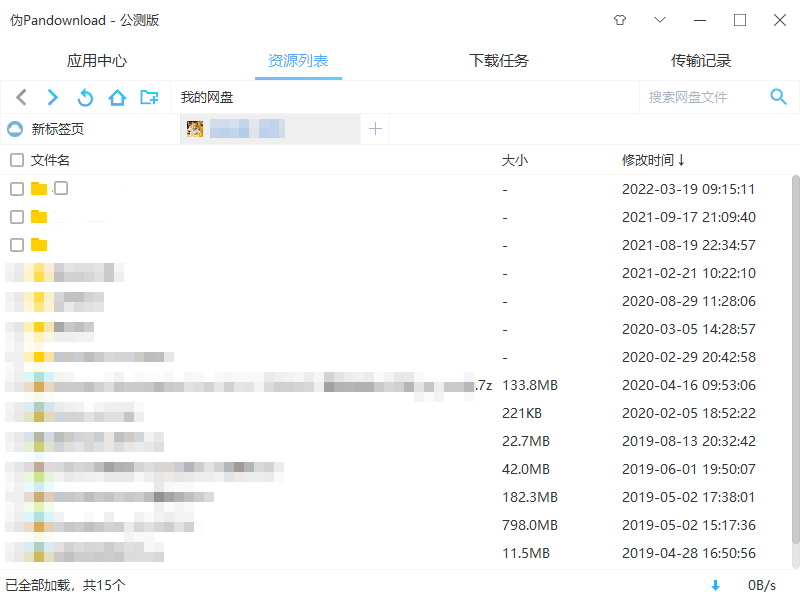800x600 pixels.
Task: Check the folder dated 2021-08-19
Action: [17, 245]
